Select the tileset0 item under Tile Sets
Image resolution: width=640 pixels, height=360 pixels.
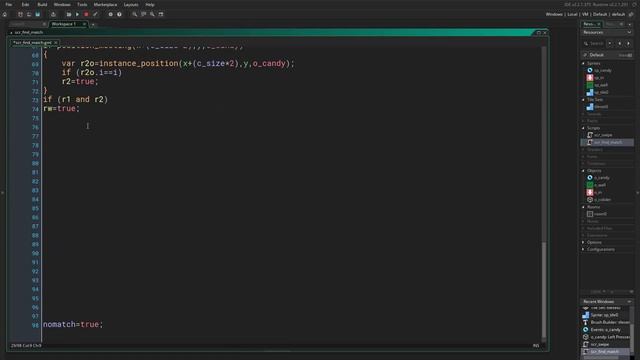601,107
